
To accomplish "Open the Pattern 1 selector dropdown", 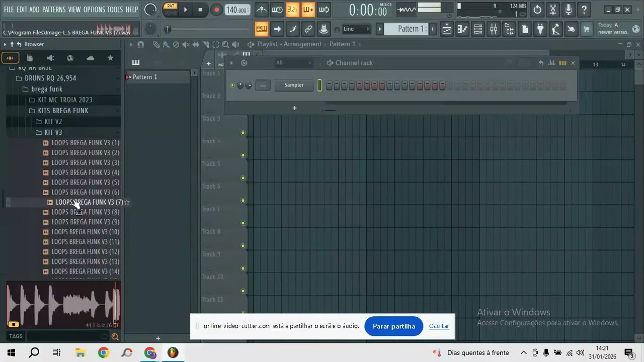I will (x=406, y=29).
